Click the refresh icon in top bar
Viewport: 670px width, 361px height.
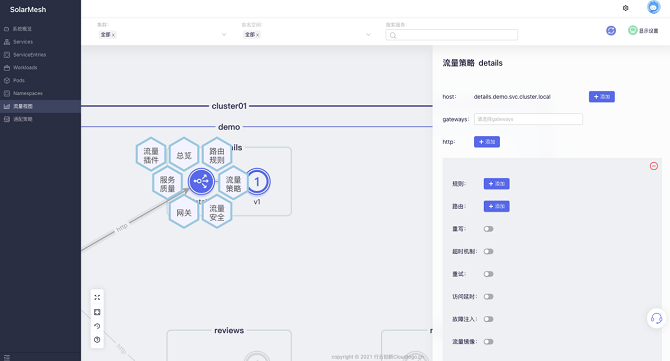click(x=611, y=31)
